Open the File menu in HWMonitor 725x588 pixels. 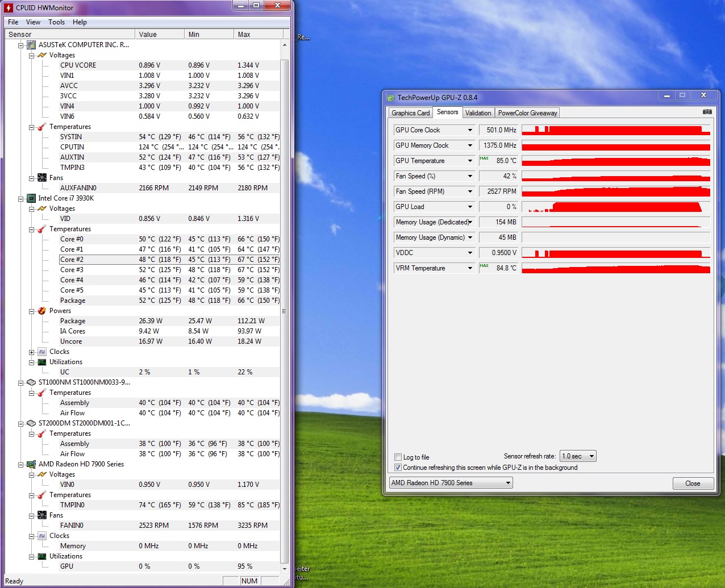(13, 22)
